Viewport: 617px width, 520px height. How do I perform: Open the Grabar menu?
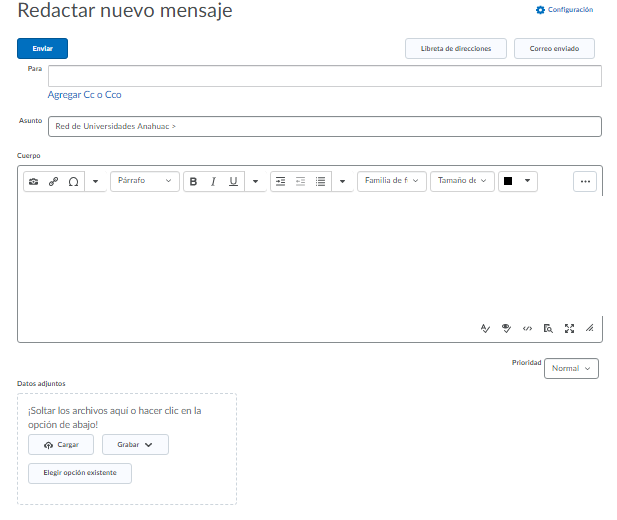[135, 445]
